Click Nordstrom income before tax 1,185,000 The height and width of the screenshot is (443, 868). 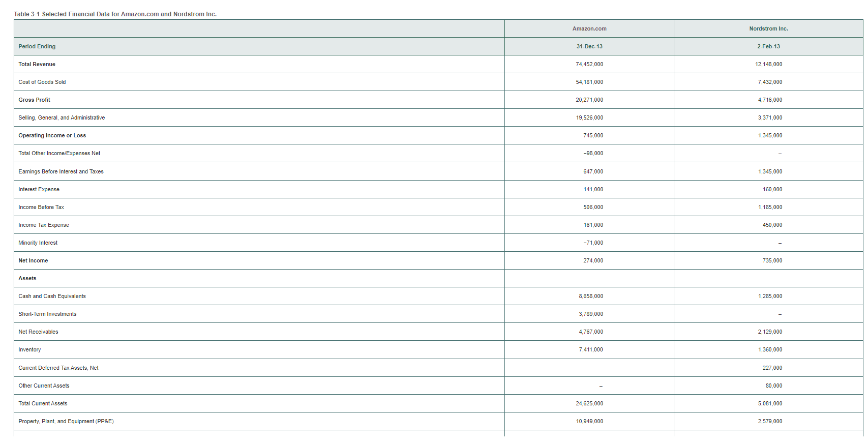click(x=770, y=207)
